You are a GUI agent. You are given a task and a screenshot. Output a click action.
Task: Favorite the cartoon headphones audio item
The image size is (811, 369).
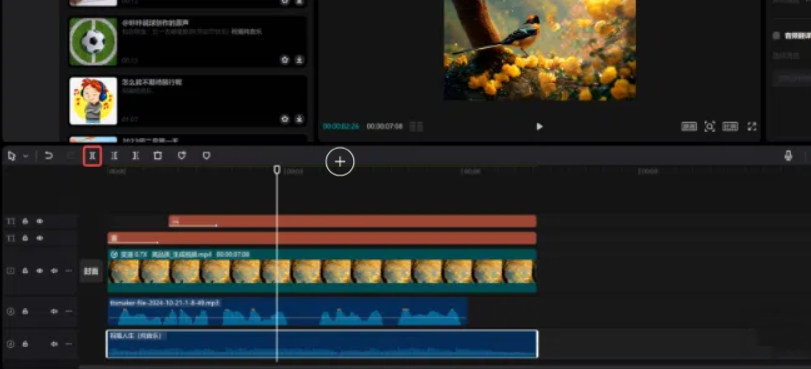pos(284,119)
